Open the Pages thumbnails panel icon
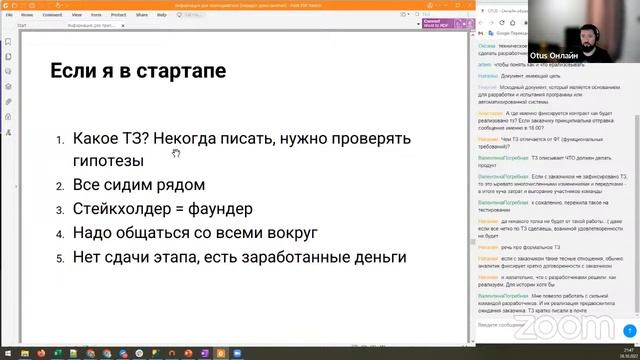640x360 pixels. pyautogui.click(x=8, y=57)
